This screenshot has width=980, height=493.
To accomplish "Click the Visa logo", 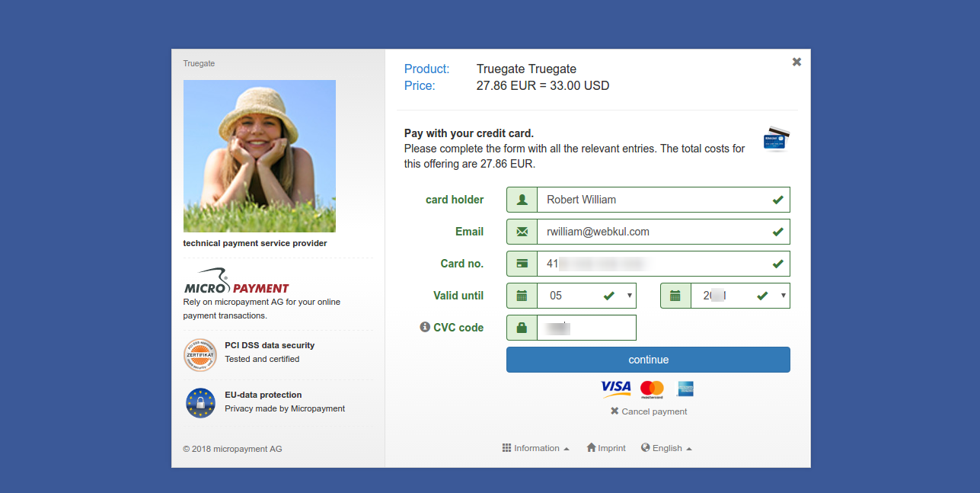I will coord(616,388).
